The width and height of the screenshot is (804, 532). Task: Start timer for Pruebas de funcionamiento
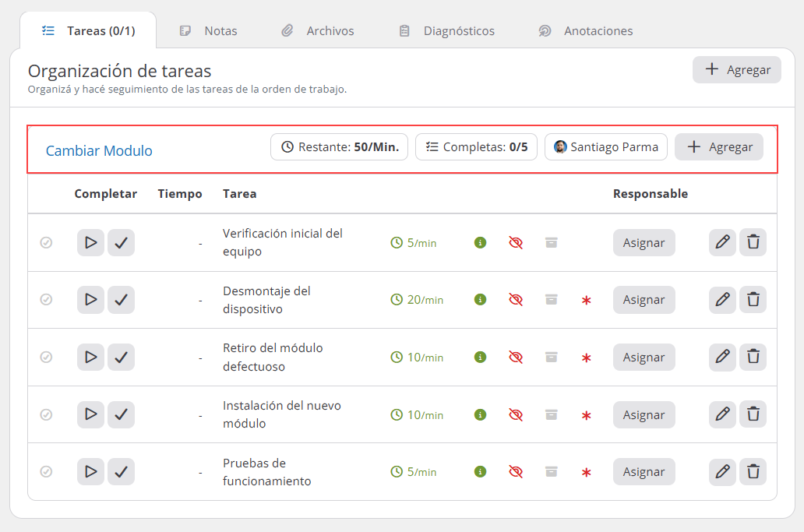90,471
